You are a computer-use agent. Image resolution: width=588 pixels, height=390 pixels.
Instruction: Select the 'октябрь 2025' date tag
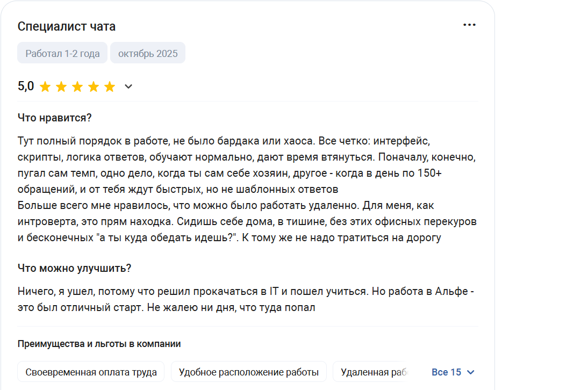(148, 53)
